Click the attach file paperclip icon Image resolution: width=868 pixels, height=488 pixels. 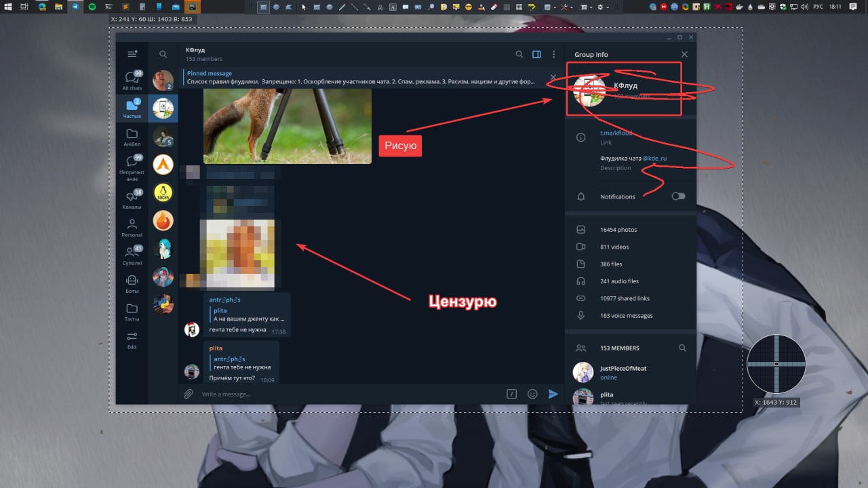coord(189,394)
